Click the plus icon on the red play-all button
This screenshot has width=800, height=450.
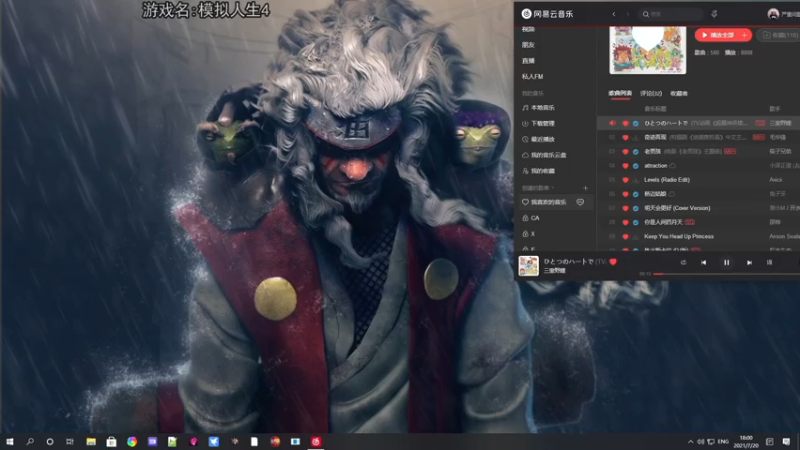(744, 35)
